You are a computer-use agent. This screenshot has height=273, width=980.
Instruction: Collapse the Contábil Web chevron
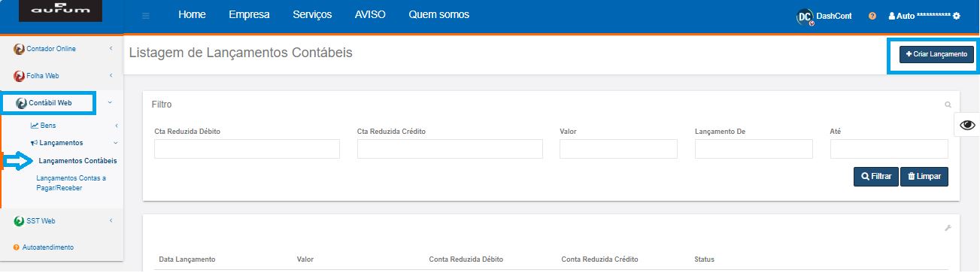coord(111,103)
